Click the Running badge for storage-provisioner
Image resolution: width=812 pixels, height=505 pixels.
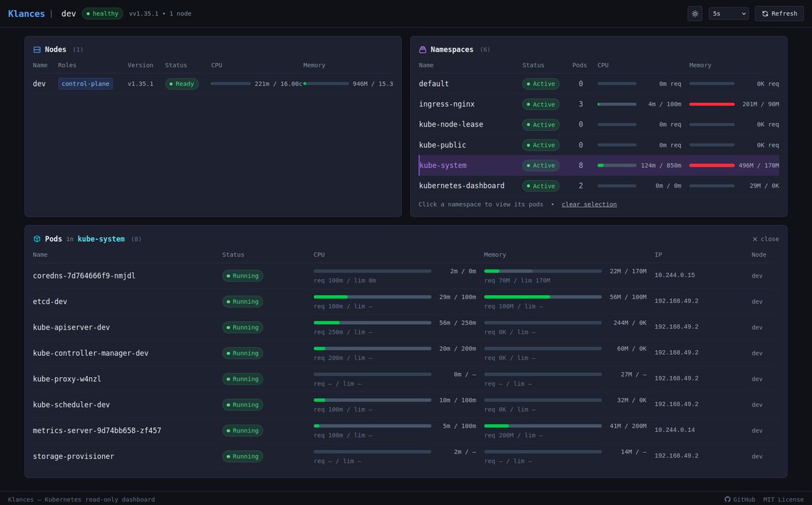[243, 456]
